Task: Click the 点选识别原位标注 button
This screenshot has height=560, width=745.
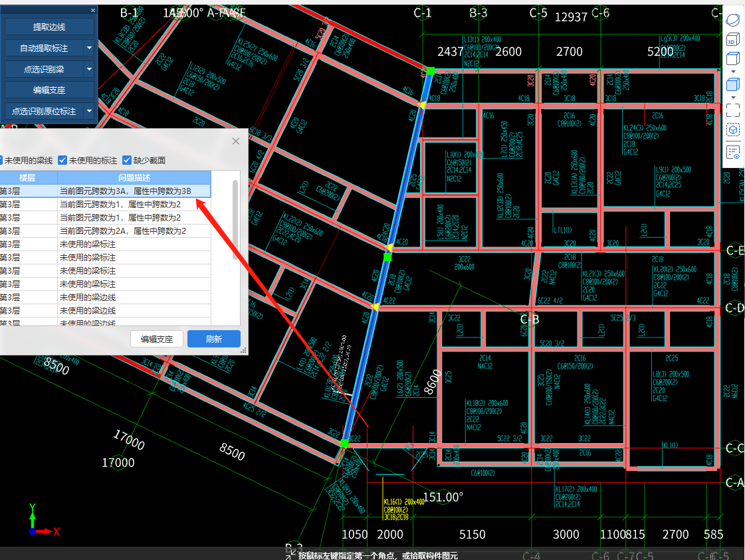Action: pos(44,111)
